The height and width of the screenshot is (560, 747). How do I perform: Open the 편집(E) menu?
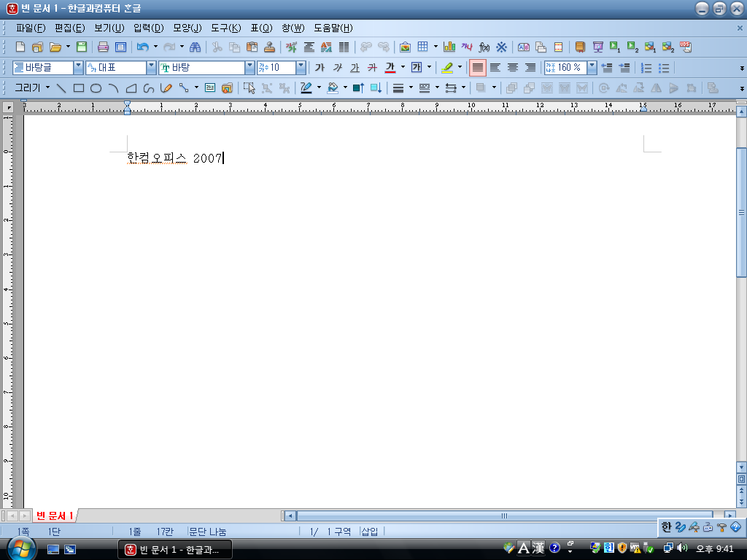69,28
